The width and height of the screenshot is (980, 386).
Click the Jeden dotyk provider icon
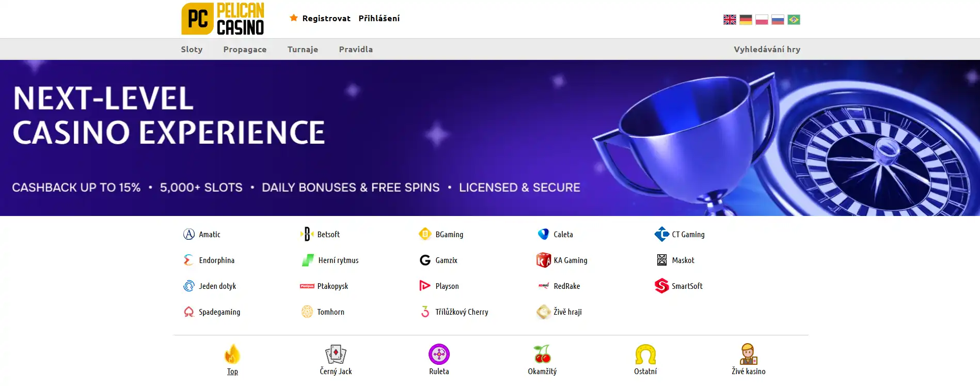189,286
